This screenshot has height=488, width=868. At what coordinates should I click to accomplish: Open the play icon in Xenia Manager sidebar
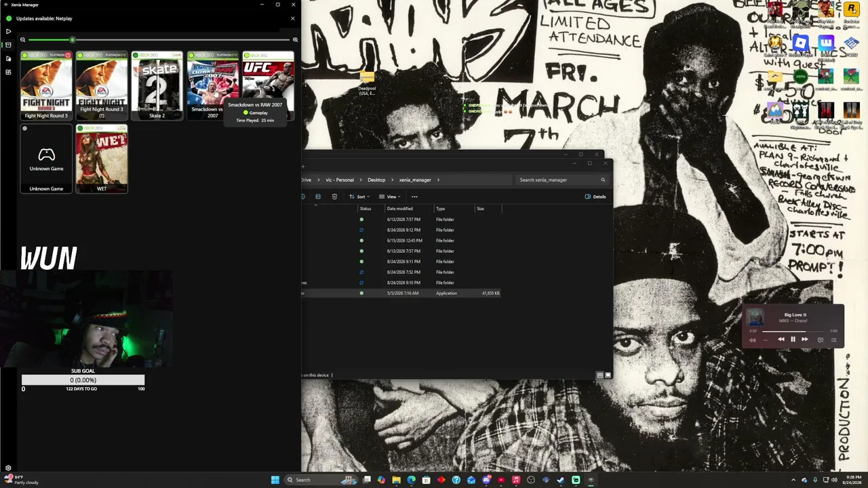(8, 31)
